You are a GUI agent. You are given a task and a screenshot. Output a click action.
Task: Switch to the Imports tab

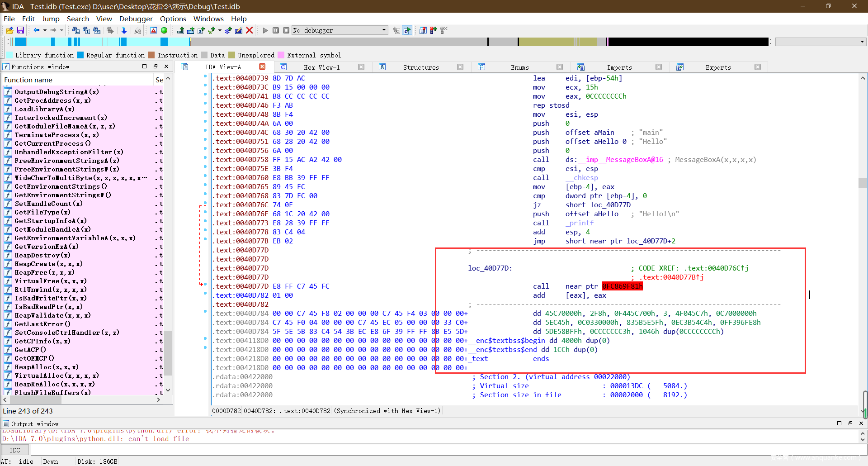coord(619,67)
